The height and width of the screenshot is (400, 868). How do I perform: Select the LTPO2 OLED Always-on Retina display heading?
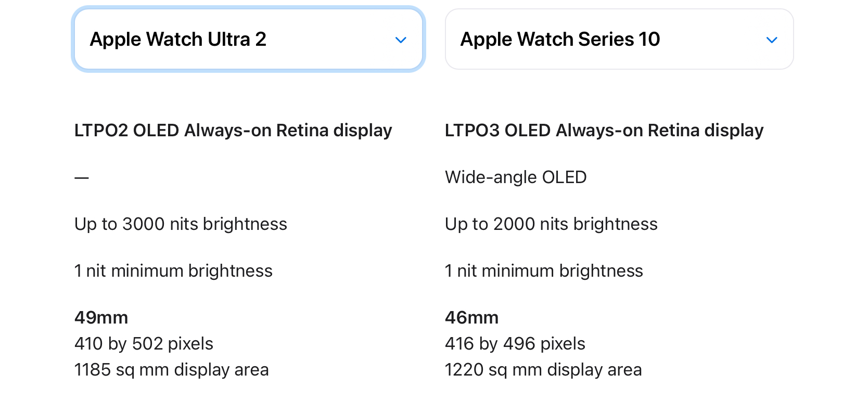[233, 130]
